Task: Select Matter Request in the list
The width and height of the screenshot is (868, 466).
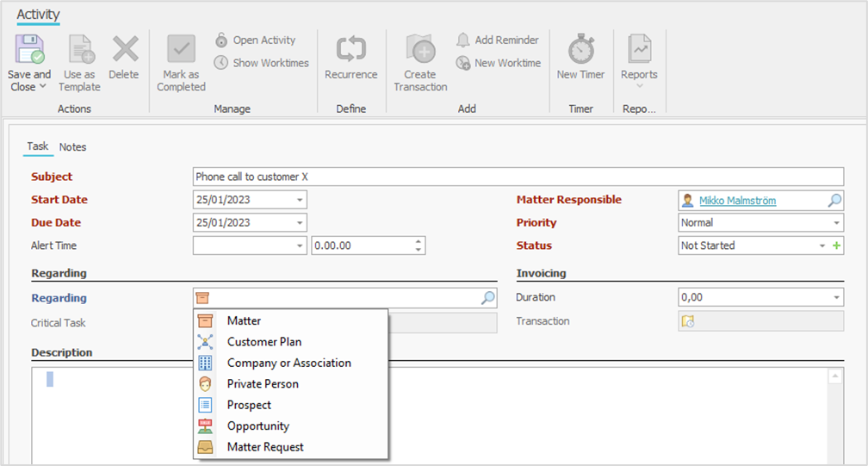Action: tap(265, 447)
